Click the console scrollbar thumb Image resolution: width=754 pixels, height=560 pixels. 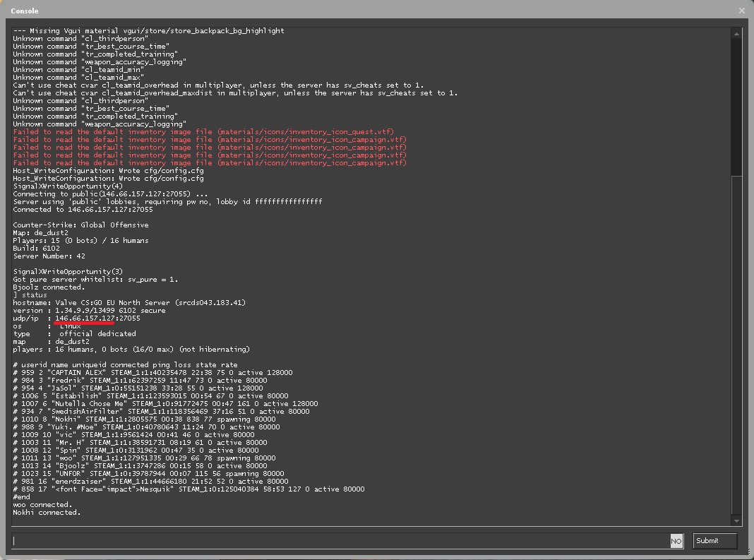click(736, 345)
